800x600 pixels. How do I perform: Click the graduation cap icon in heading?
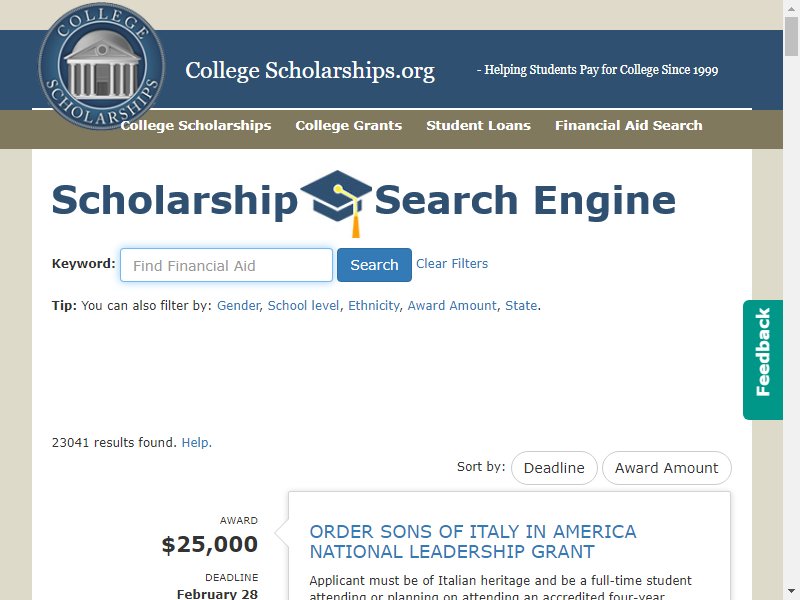pos(336,204)
